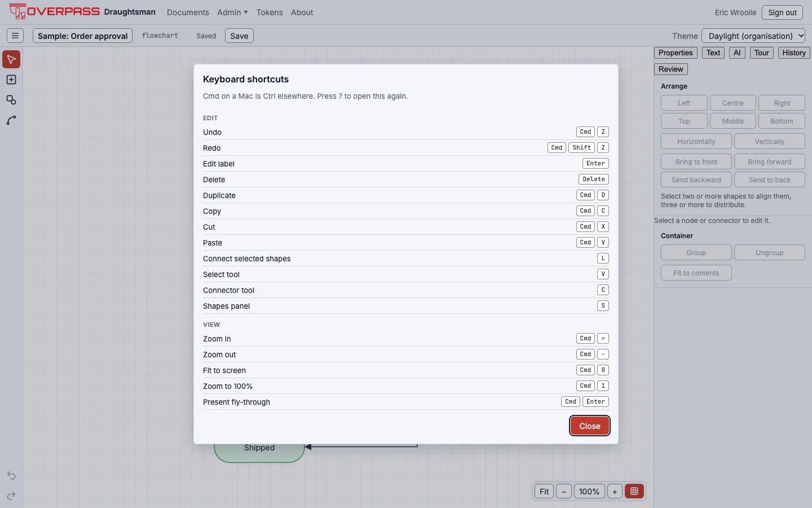Open the Documents menu item
The image size is (812, 508).
[x=188, y=12]
